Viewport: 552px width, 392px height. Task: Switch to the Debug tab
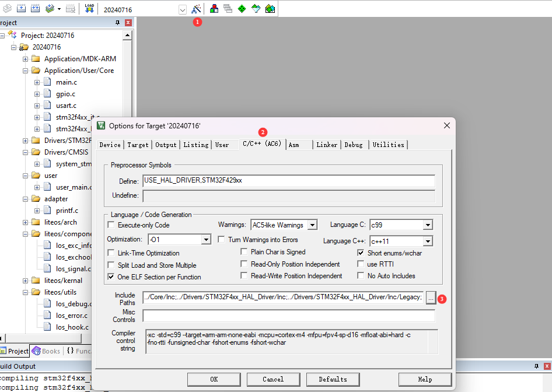click(354, 145)
